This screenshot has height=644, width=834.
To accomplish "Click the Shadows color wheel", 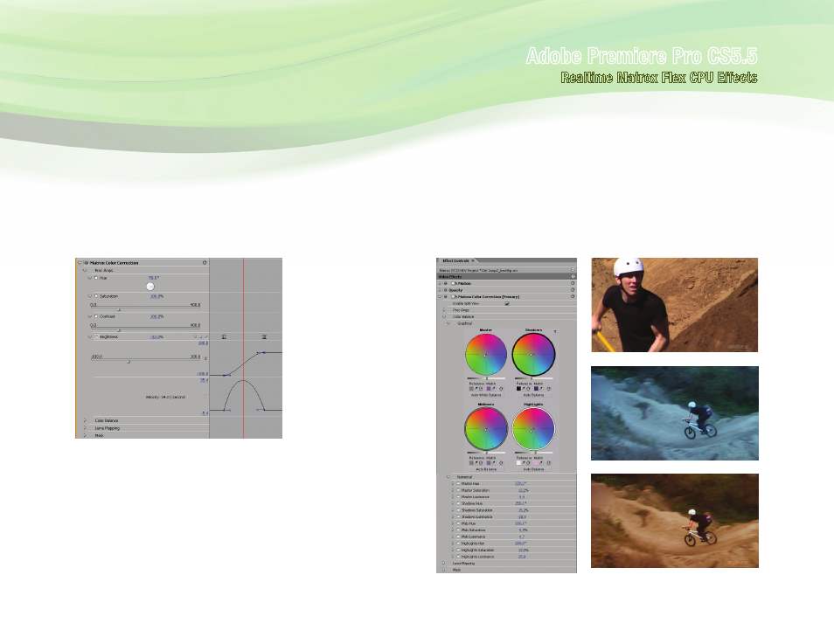I will click(533, 354).
